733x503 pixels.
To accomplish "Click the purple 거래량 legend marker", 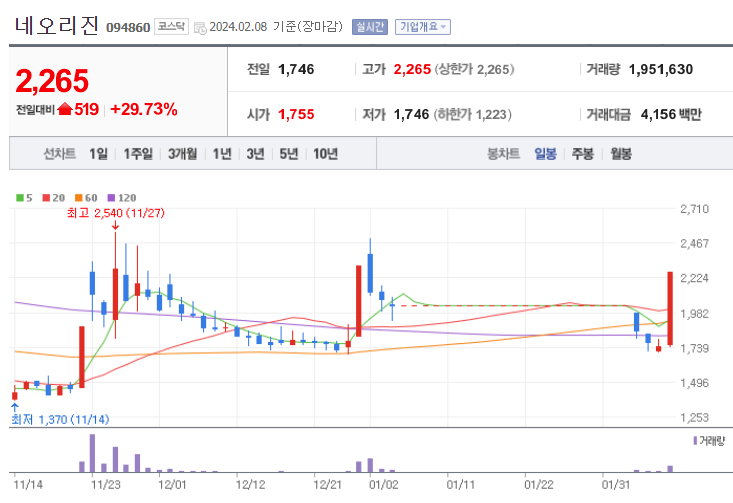I will point(695,440).
